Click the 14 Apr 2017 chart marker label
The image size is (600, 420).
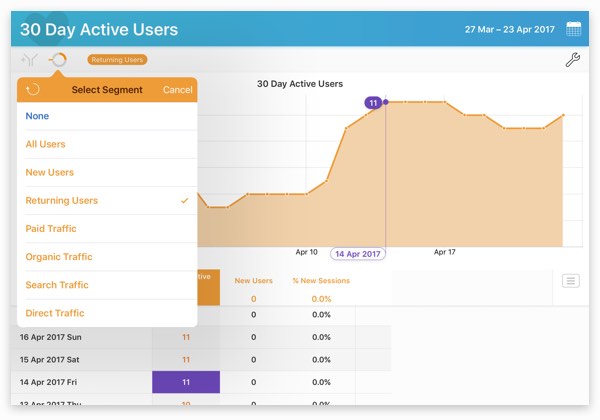(x=358, y=254)
